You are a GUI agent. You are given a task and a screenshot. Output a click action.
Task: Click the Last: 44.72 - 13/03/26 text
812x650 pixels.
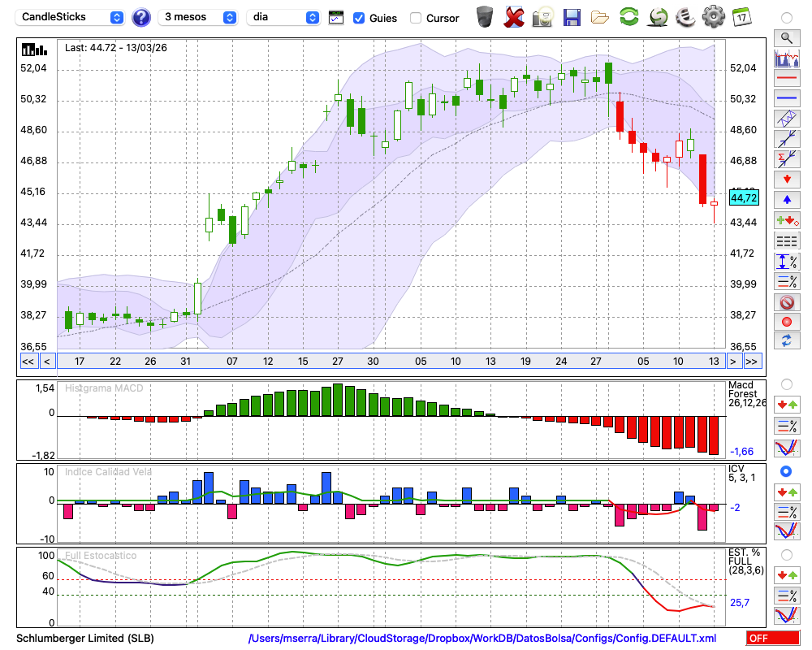(x=116, y=48)
